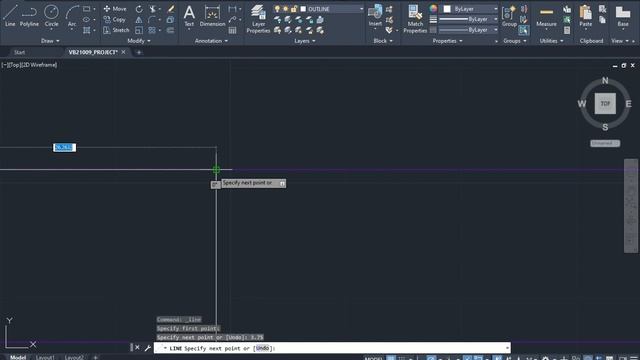This screenshot has height=360, width=640.
Task: Click the Move tool
Action: (x=115, y=9)
